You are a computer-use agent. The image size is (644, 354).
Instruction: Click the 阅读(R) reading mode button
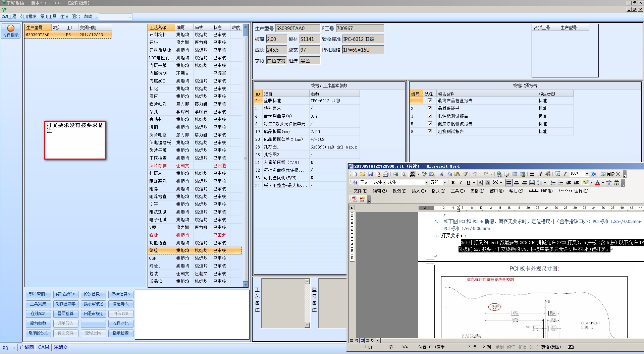(610, 174)
